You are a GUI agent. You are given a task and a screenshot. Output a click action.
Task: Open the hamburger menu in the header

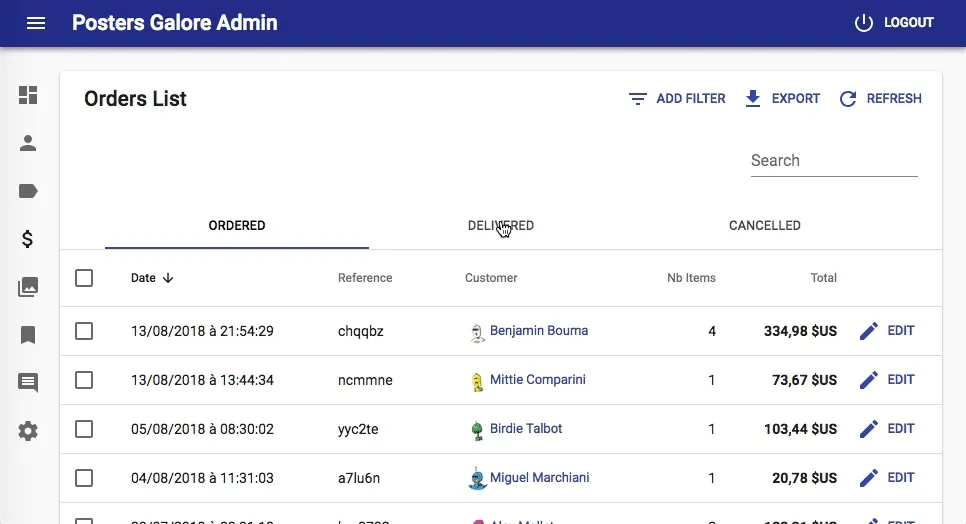coord(36,23)
